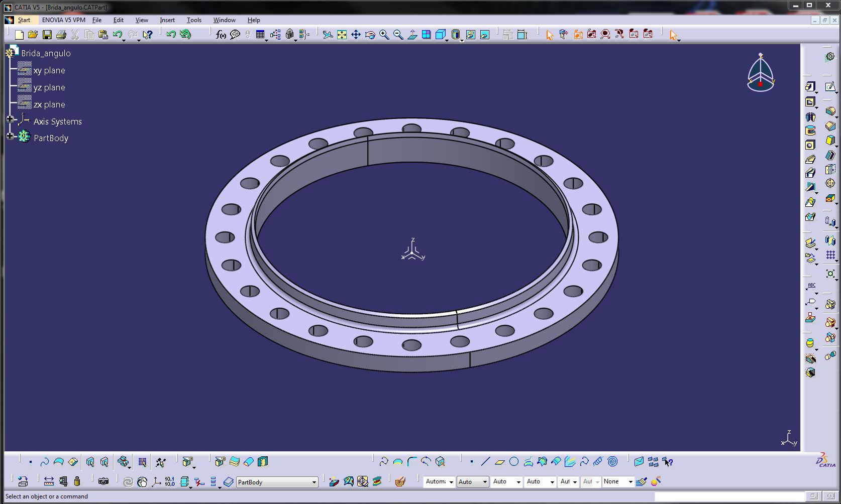This screenshot has width=841, height=504.
Task: Click the Fly mode airplane icon
Action: (328, 35)
